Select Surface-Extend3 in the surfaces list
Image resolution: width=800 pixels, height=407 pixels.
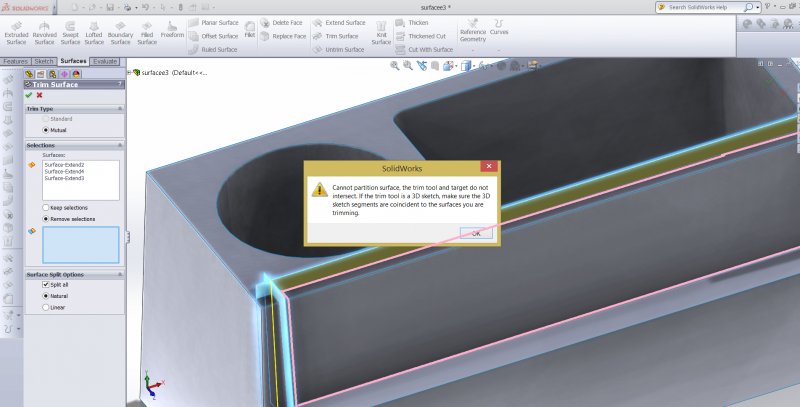[x=64, y=179]
